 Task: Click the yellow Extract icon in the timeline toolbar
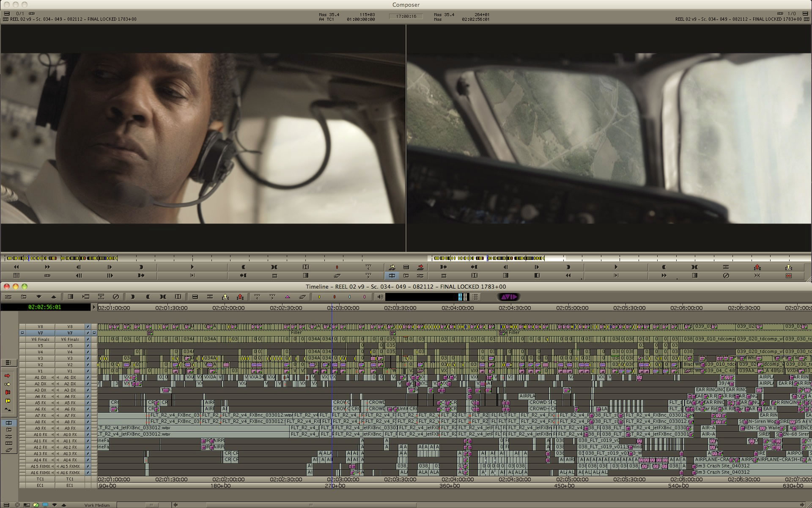[225, 297]
